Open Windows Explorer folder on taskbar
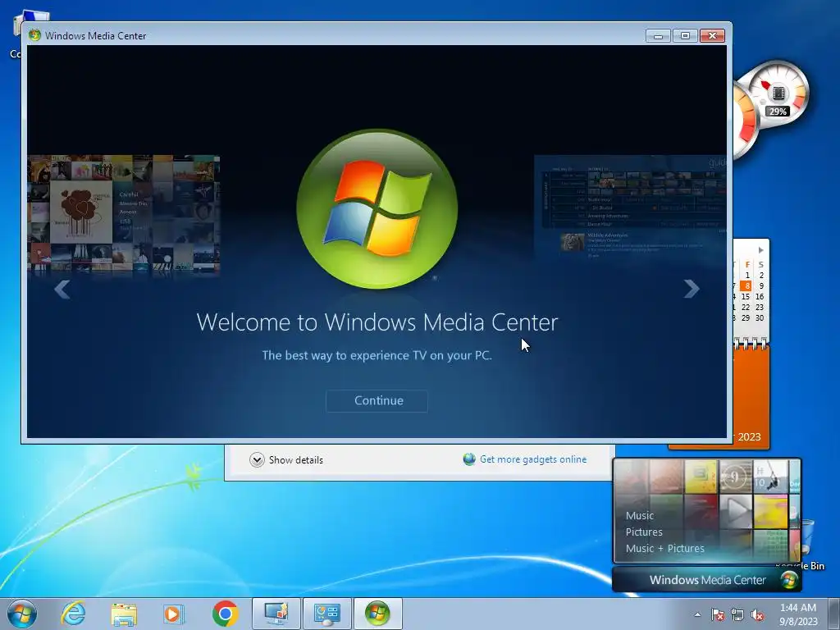 [124, 614]
